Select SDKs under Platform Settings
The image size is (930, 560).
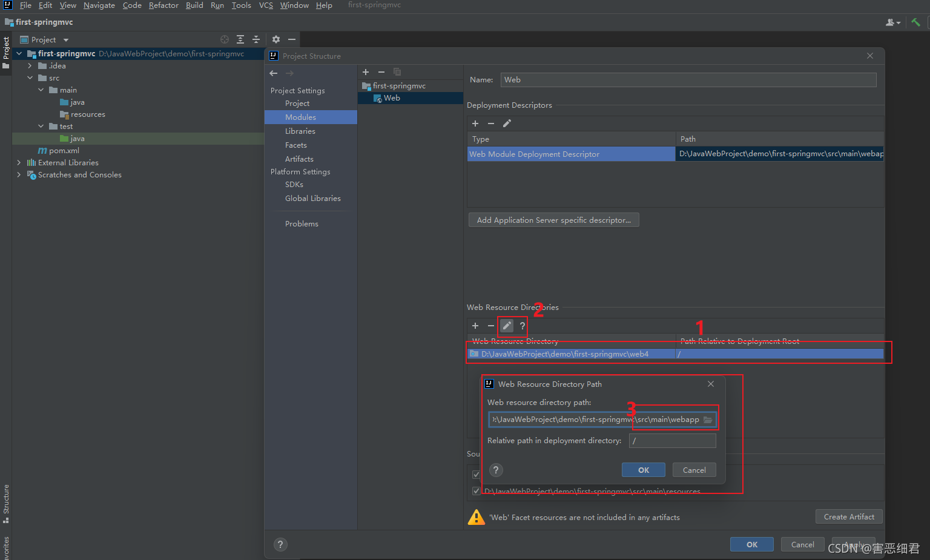pos(294,185)
